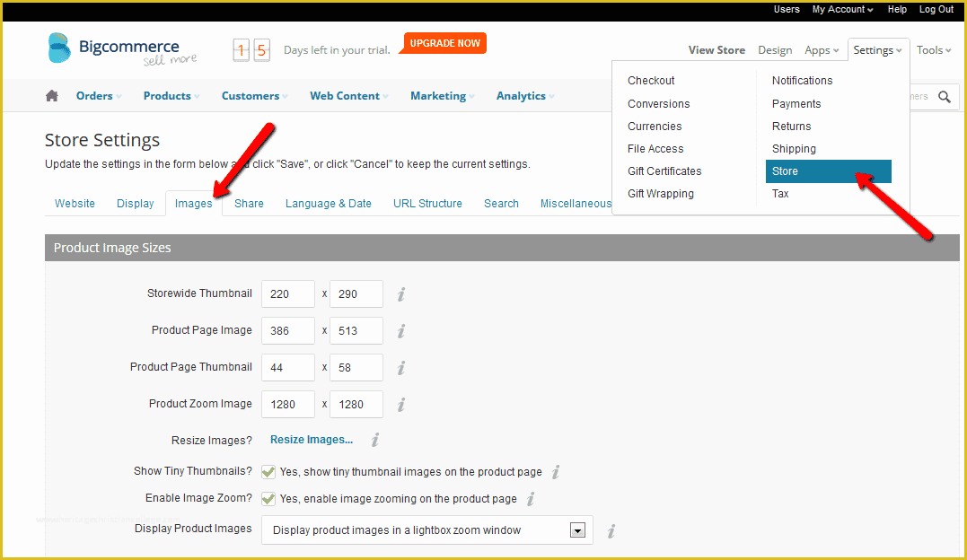Open the Design link
This screenshot has height=560, width=967.
775,50
